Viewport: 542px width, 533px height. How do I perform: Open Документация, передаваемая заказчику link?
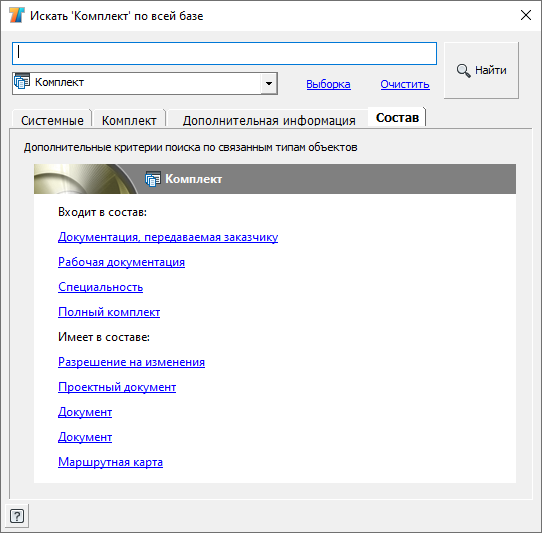click(168, 237)
